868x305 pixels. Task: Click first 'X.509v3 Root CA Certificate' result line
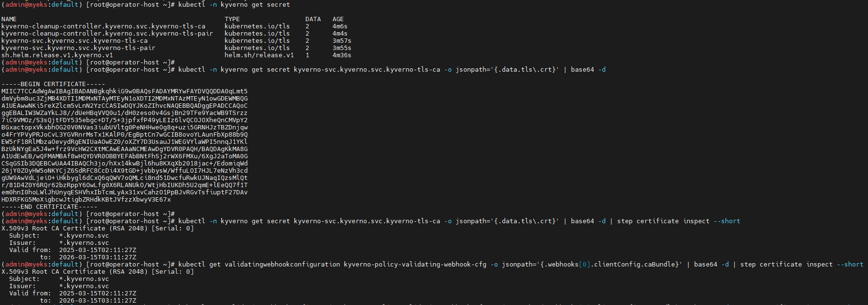(98, 229)
